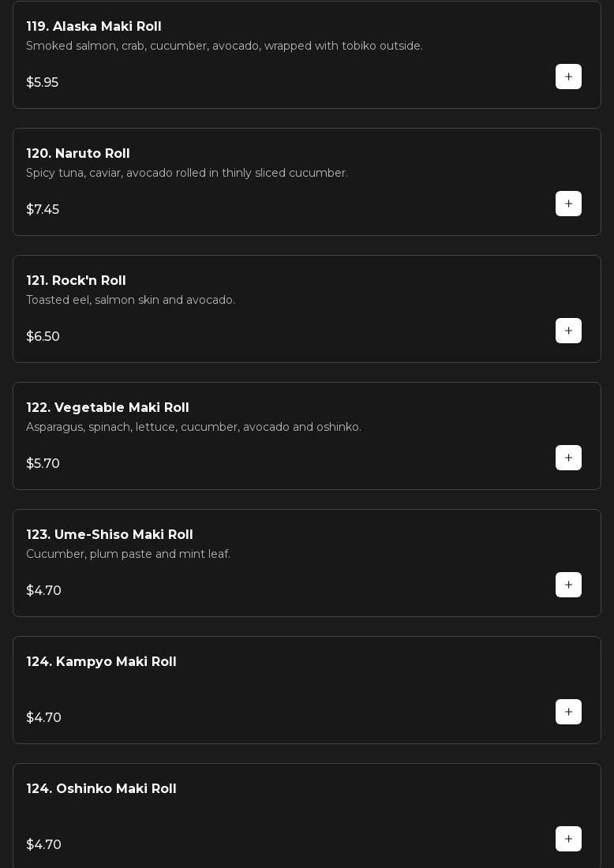Open 121. Rock'n Roll item name
The image size is (614, 868).
[76, 281]
